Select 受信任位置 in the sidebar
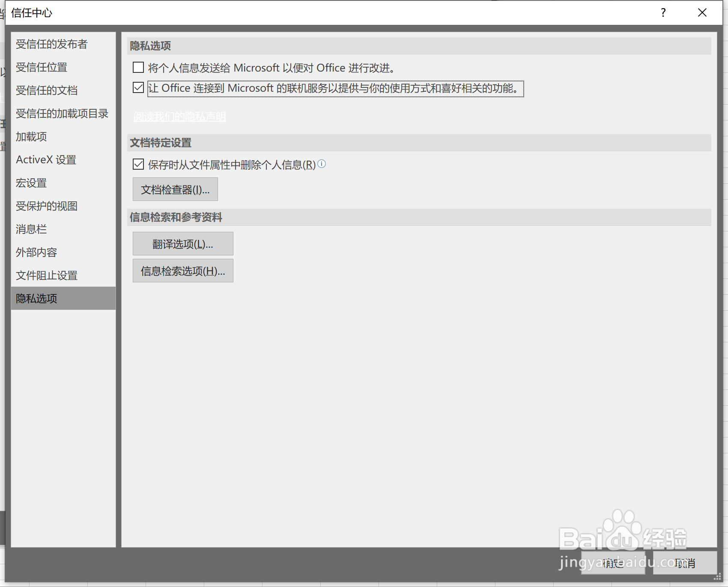This screenshot has height=587, width=728. 63,67
